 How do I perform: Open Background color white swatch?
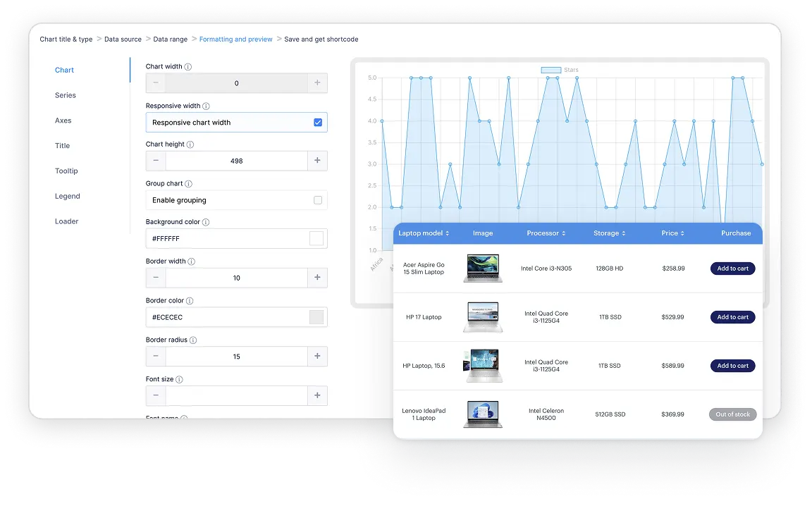316,239
